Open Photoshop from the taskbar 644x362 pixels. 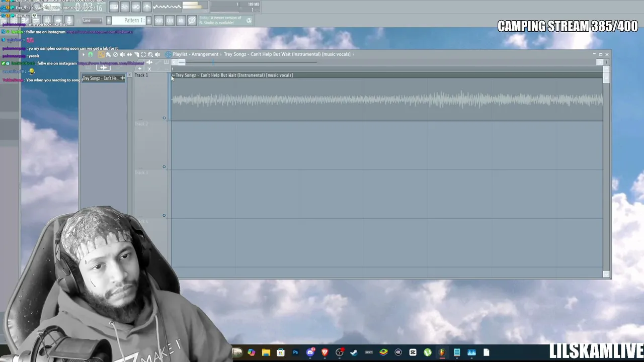(295, 352)
